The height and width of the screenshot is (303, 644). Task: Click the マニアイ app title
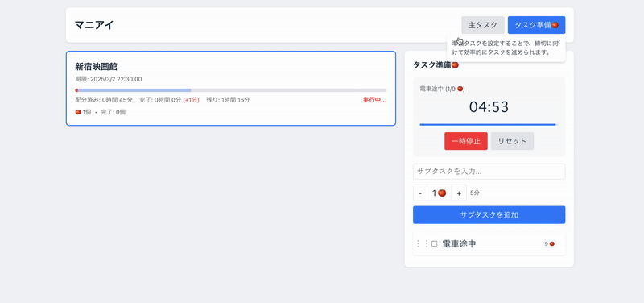(x=94, y=25)
